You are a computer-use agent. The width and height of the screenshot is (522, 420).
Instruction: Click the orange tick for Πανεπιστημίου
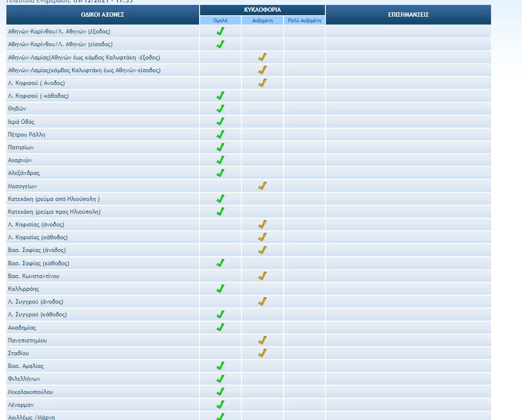click(x=262, y=340)
